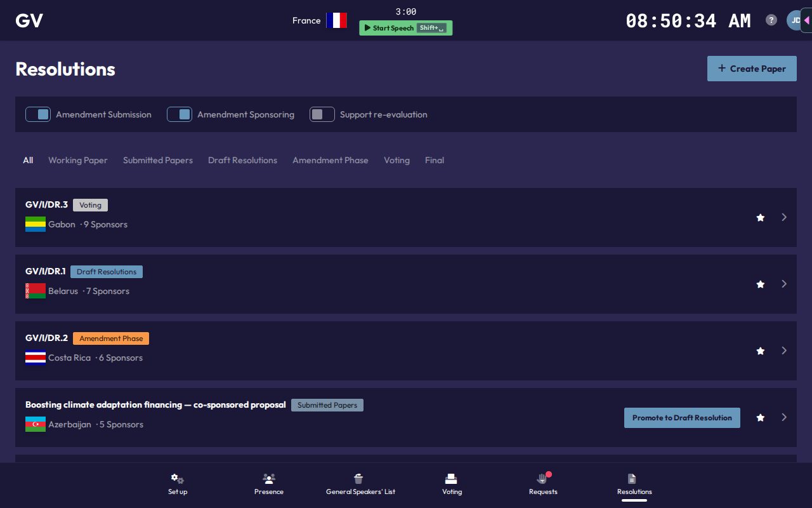The image size is (812, 508).
Task: Click the Gabon flag
Action: (x=36, y=224)
